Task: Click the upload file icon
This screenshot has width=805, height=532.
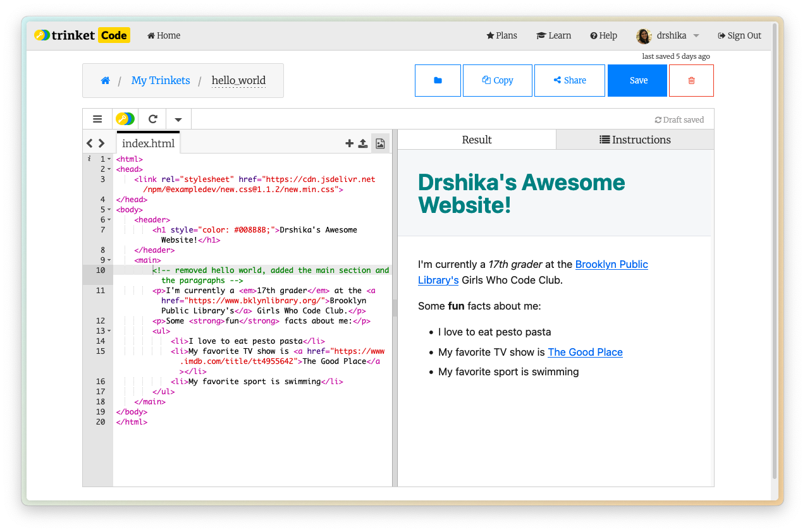Action: coord(363,143)
